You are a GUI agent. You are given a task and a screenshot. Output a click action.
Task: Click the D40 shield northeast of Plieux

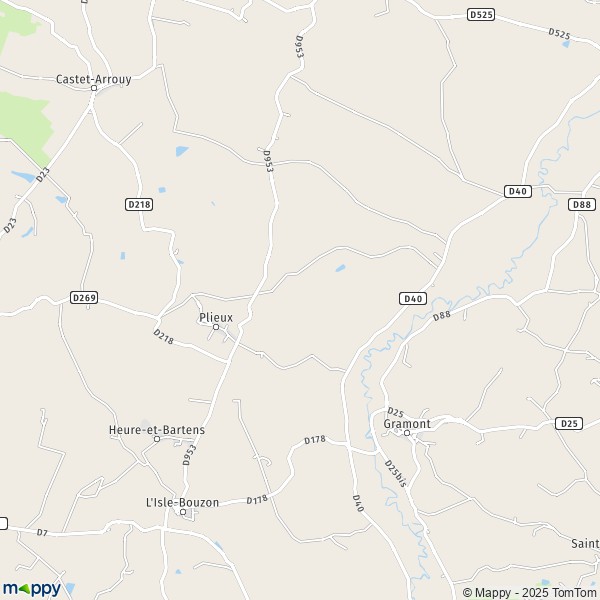tap(413, 298)
